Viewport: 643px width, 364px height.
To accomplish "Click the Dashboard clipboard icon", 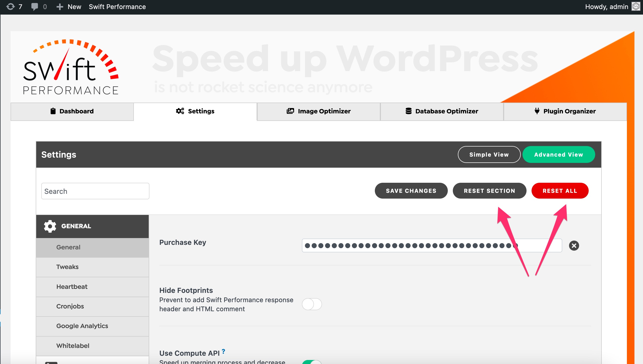I will click(x=53, y=111).
